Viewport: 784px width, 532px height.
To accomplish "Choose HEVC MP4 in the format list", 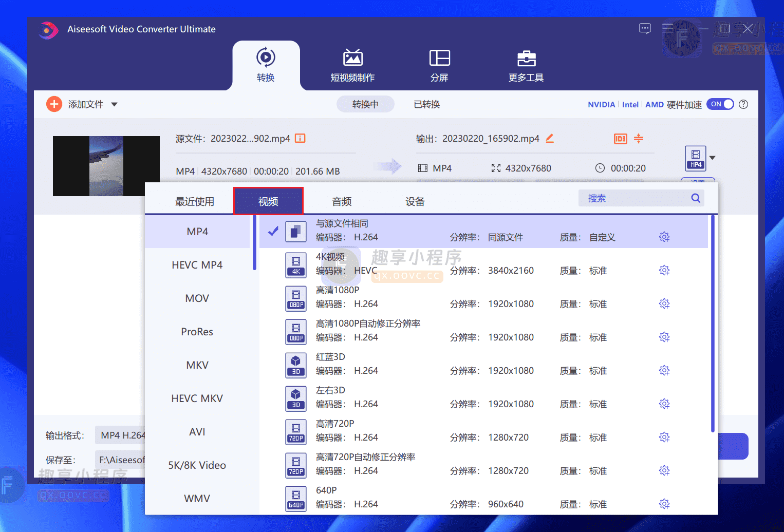I will [x=197, y=265].
